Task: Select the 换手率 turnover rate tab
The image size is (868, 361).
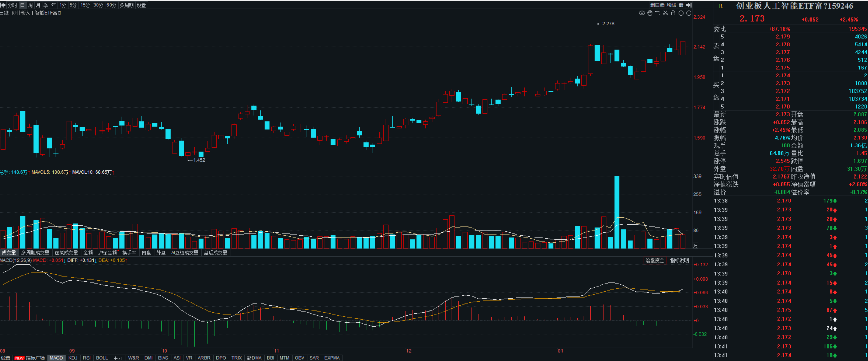Action: point(129,253)
